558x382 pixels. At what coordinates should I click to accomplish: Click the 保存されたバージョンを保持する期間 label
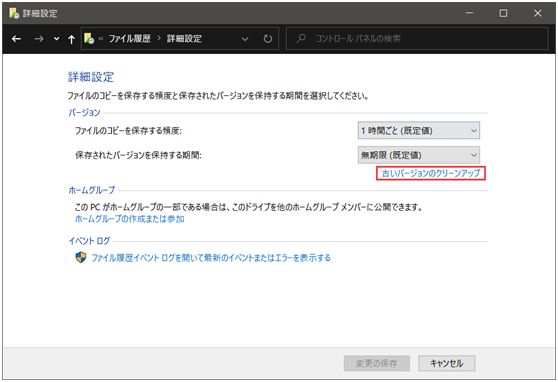point(138,155)
